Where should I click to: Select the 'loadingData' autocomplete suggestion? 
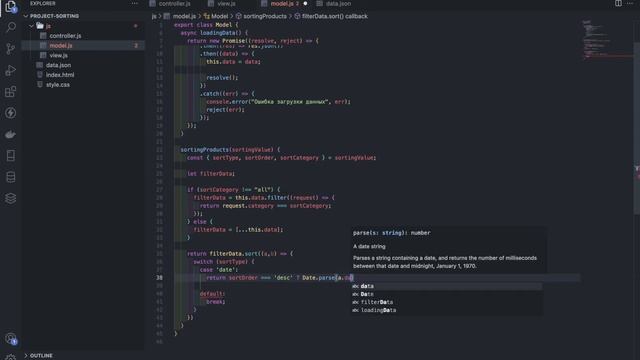(x=447, y=310)
